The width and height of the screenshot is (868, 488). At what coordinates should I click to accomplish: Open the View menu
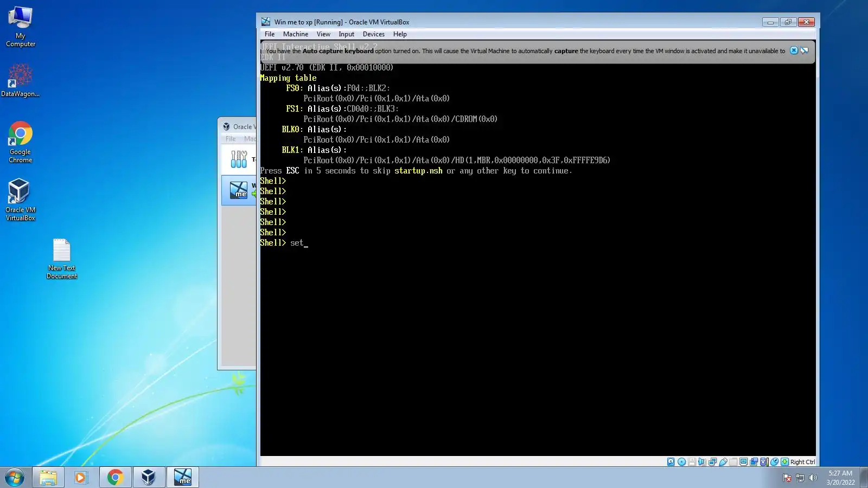click(323, 34)
